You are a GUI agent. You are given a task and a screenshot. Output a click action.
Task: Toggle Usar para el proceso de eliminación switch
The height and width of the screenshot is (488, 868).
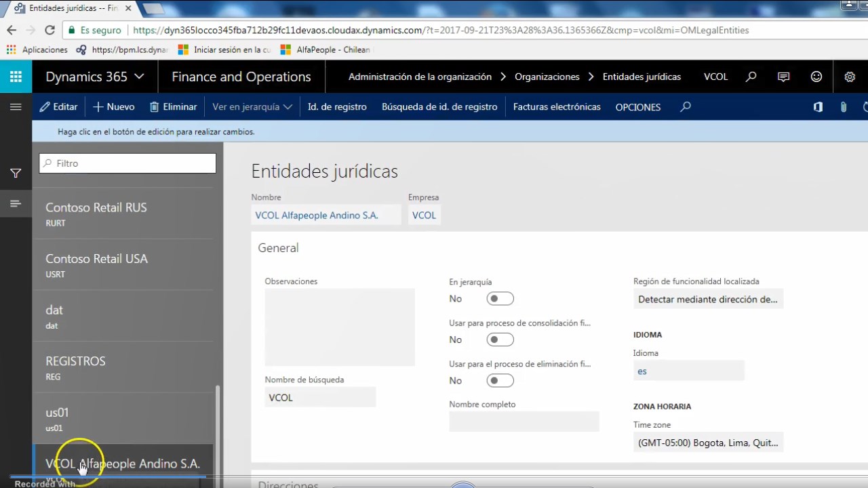pos(500,381)
